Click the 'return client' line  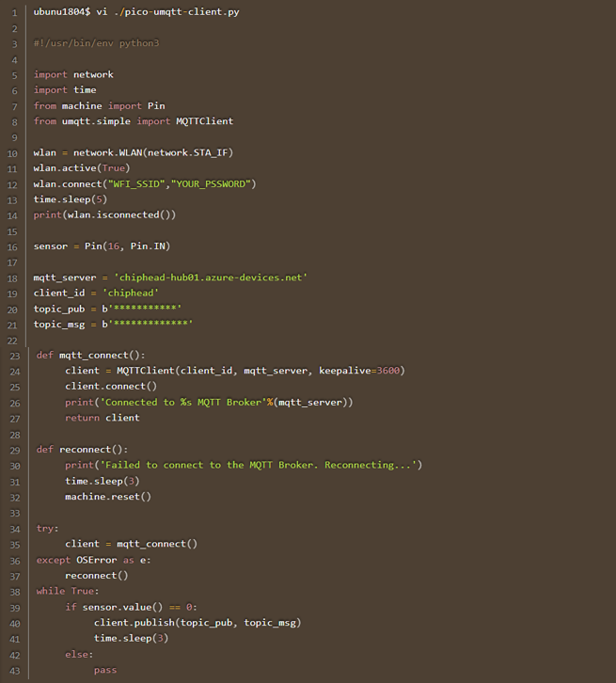103,418
